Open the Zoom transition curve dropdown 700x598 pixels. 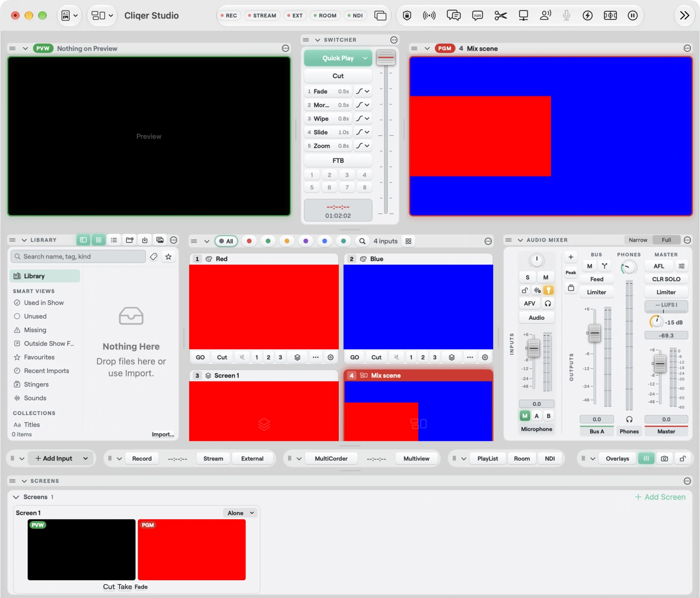coord(362,146)
